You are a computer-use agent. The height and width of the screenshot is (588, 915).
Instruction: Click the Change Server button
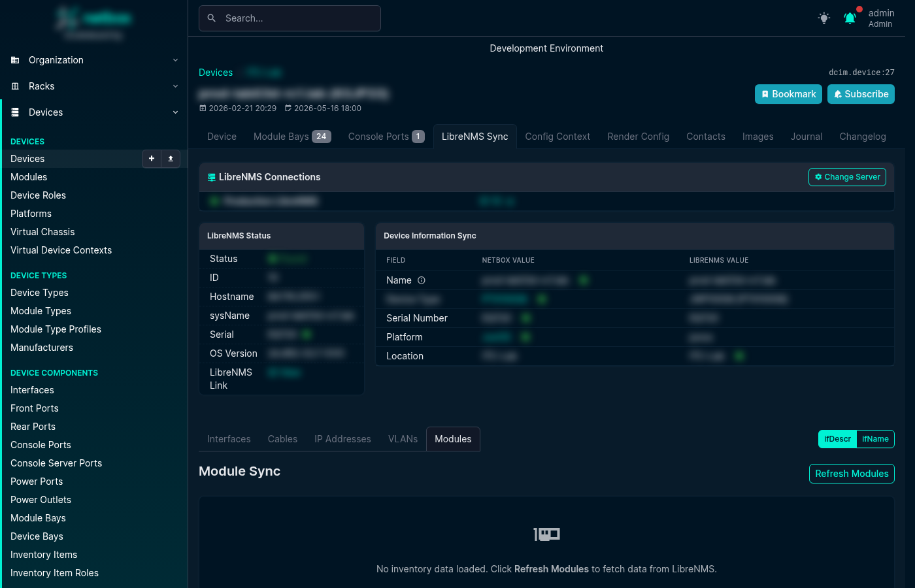pyautogui.click(x=847, y=177)
